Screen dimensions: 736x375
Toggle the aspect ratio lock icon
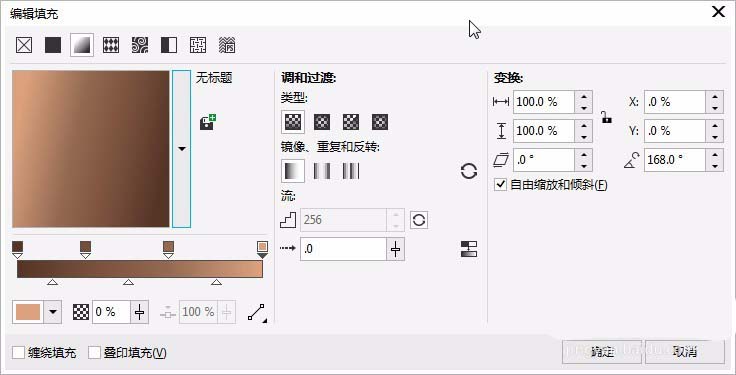[606, 116]
